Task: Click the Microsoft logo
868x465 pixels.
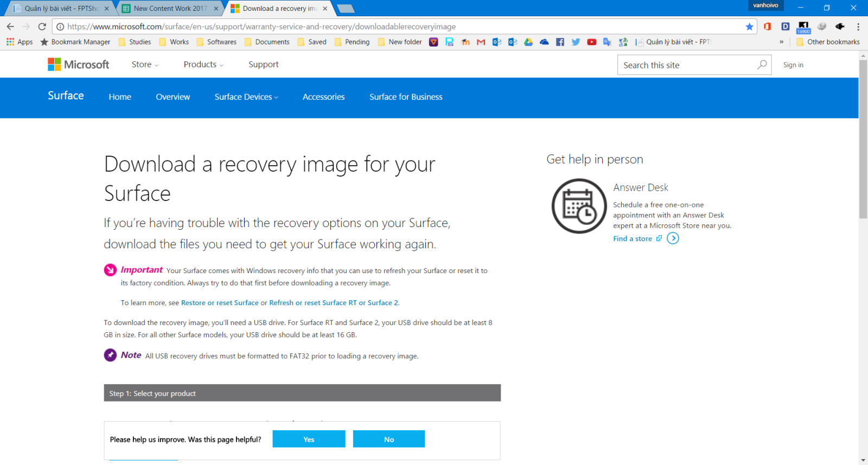Action: [79, 64]
